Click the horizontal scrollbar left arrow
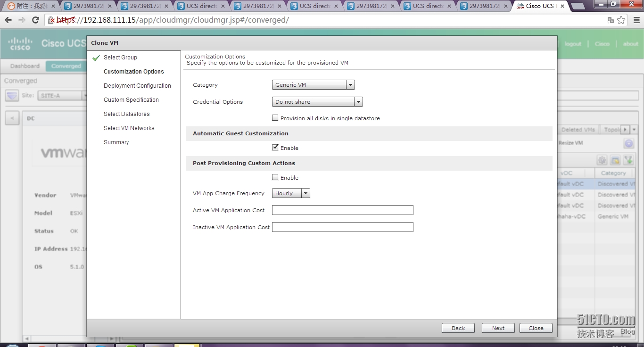644x347 pixels. pyautogui.click(x=26, y=339)
